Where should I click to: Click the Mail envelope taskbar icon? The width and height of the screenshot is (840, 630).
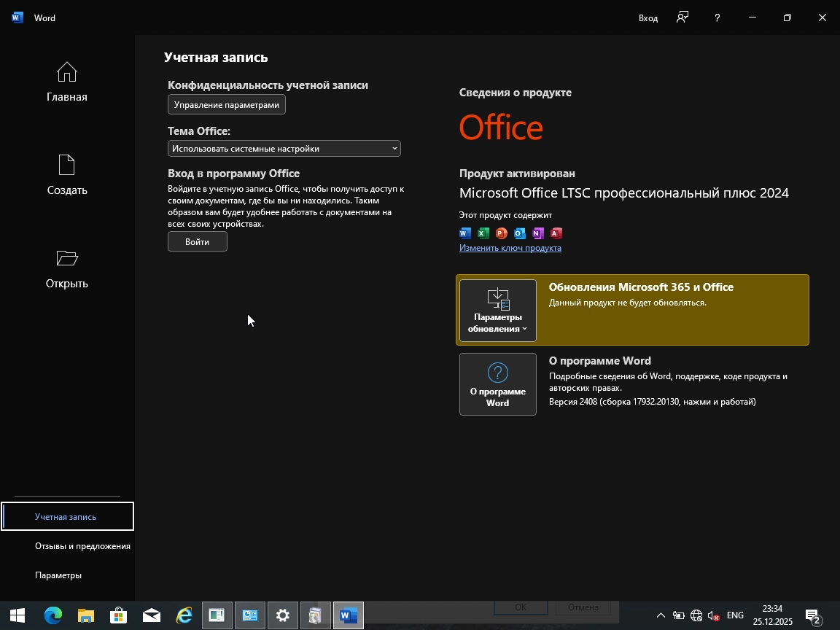click(x=152, y=615)
